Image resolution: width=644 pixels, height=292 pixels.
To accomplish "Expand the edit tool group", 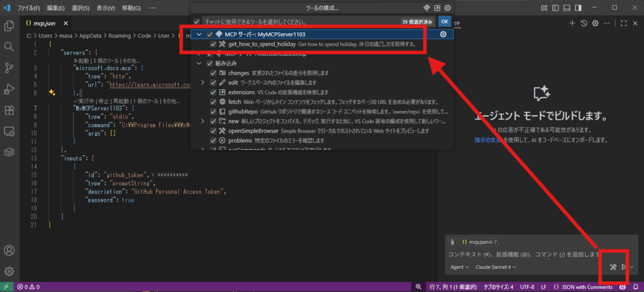I will 203,83.
